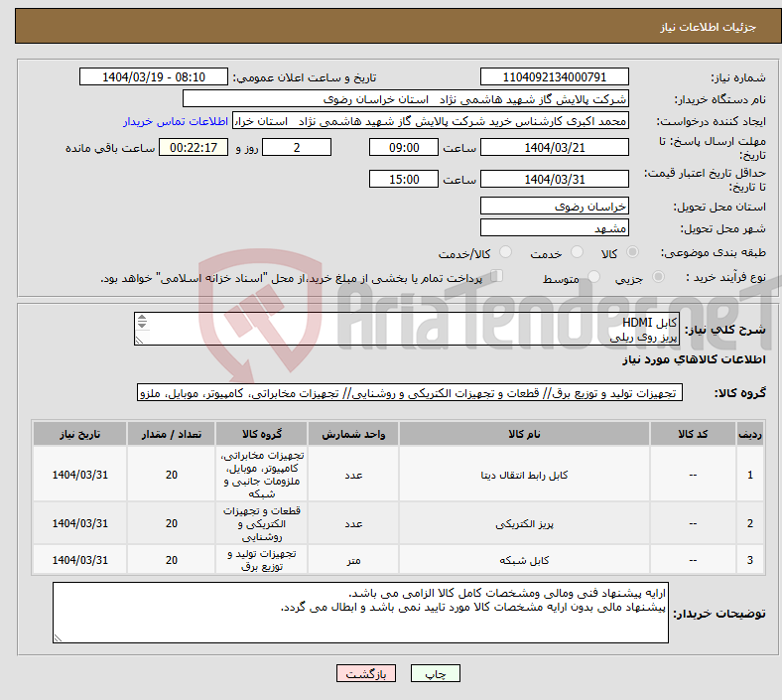The image size is (782, 700).
Task: Click the نام دستگاه خریدار field
Action: [x=406, y=99]
